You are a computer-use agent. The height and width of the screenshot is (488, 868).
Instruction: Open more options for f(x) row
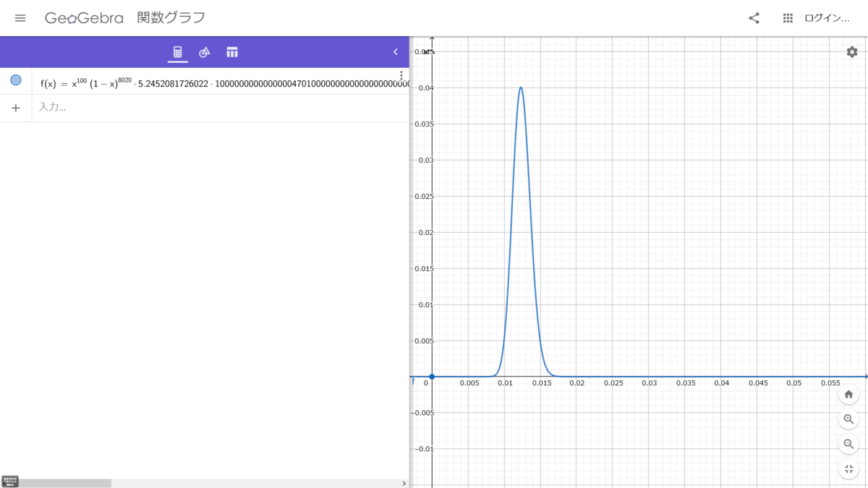pos(401,75)
